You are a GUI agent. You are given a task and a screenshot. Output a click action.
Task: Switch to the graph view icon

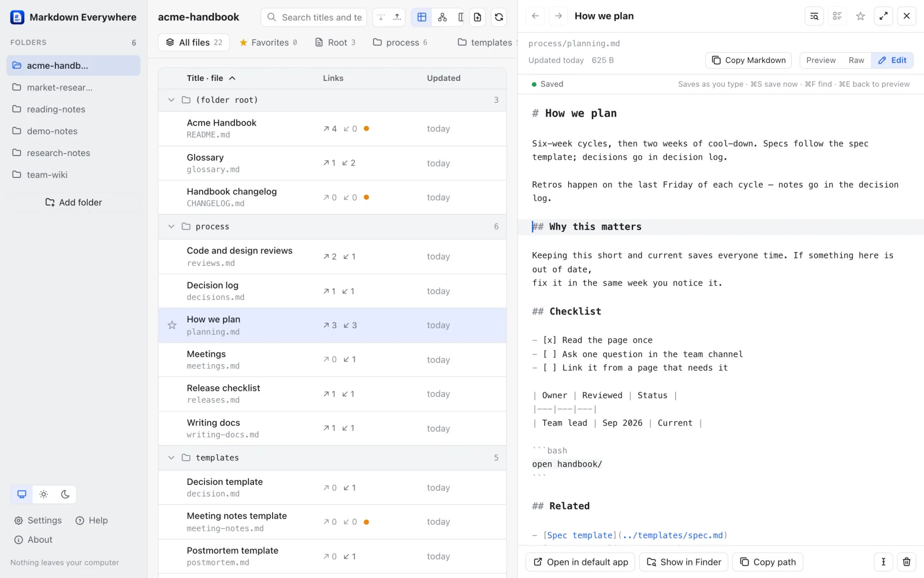point(442,17)
